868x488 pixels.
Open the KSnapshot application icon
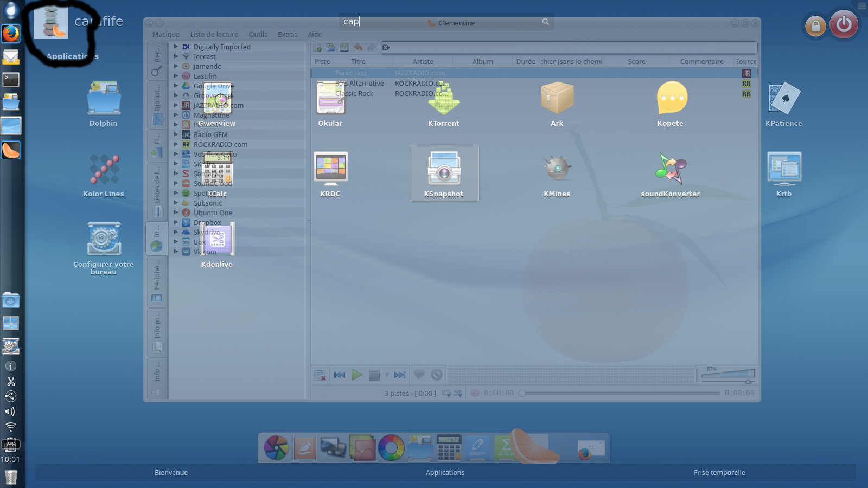tap(444, 172)
